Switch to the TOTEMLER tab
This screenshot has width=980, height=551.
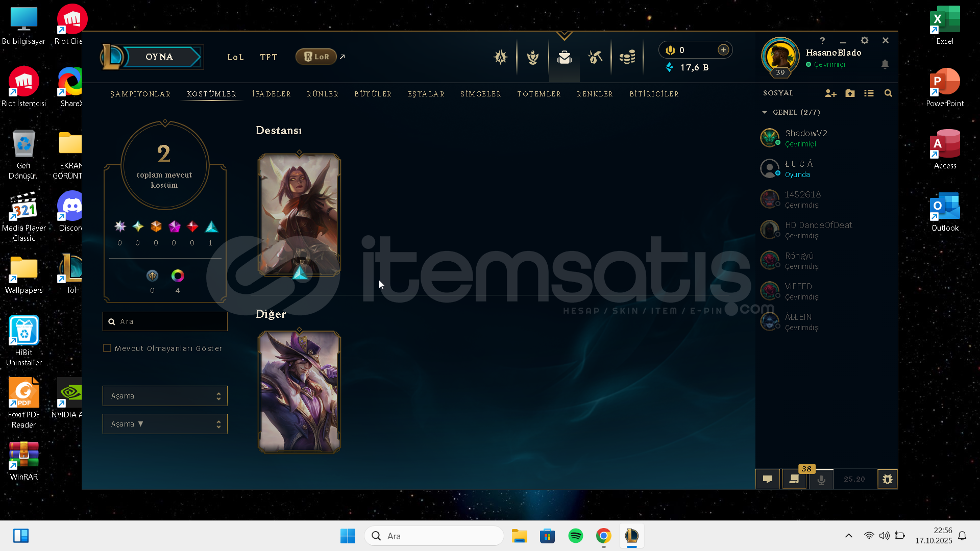click(539, 94)
